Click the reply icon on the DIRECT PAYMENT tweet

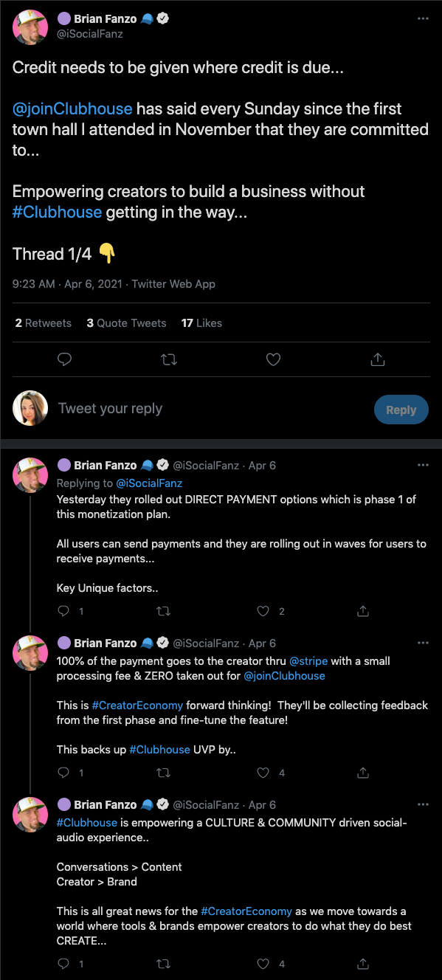pos(62,611)
